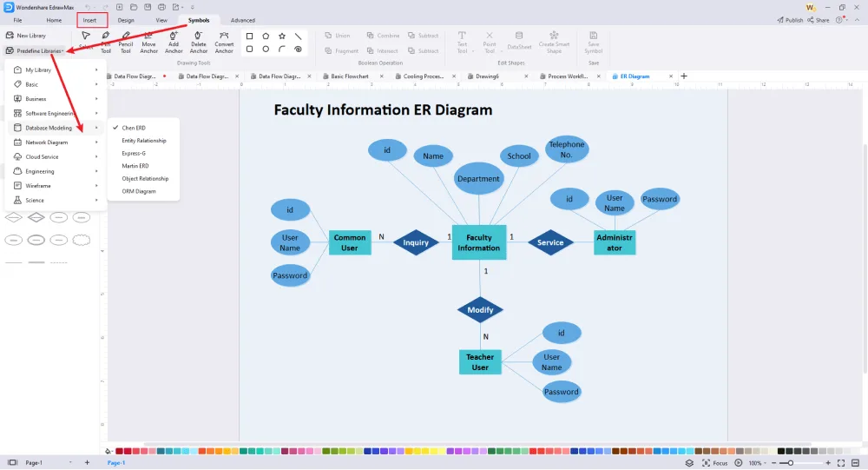Adjust the zoom slider handle
The width and height of the screenshot is (868, 470).
point(791,463)
